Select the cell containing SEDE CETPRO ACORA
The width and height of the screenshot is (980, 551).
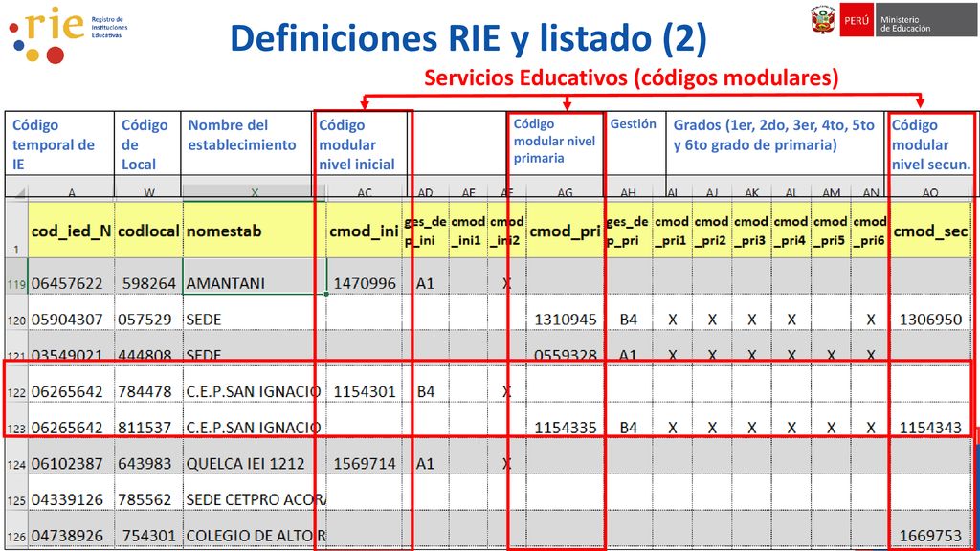(255, 493)
